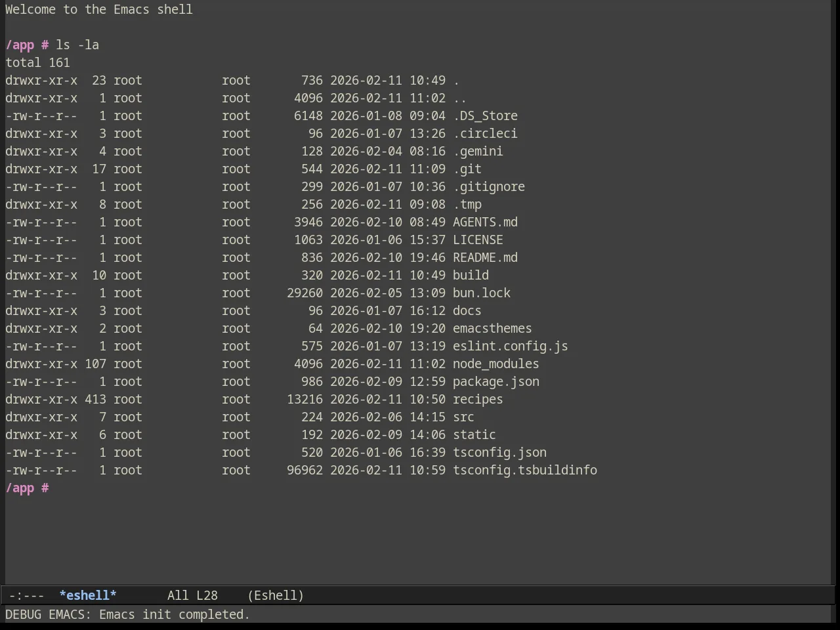Click the package.json file name

click(x=496, y=382)
